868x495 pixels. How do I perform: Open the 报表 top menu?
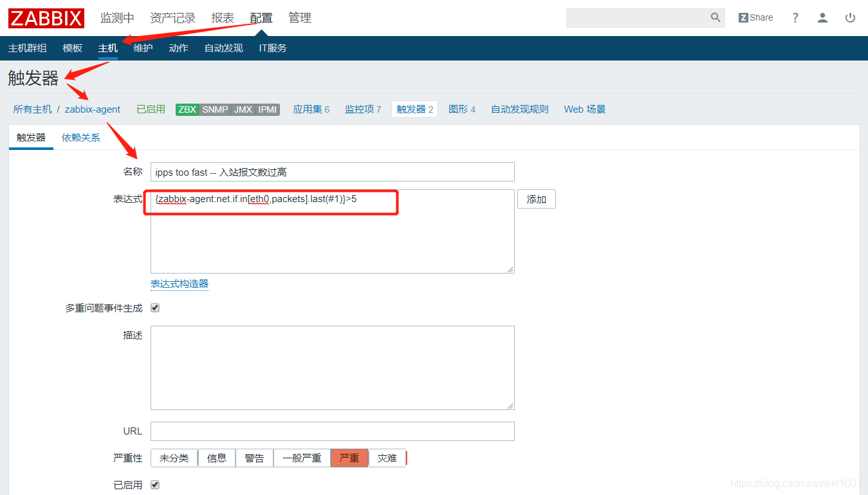[223, 18]
